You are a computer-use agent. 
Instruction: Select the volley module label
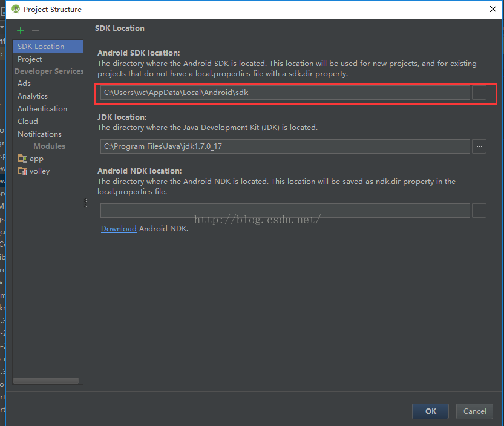(x=39, y=171)
